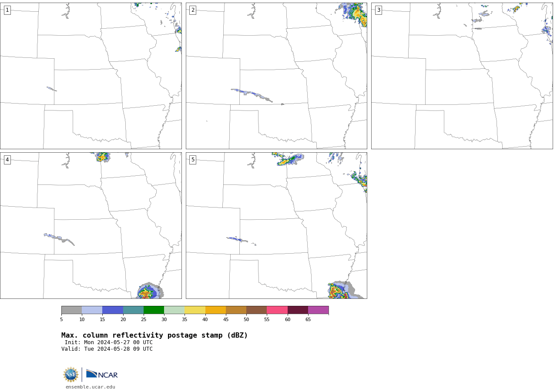Click the panel number label 1
Screen dimensions: 557x392
point(7,10)
